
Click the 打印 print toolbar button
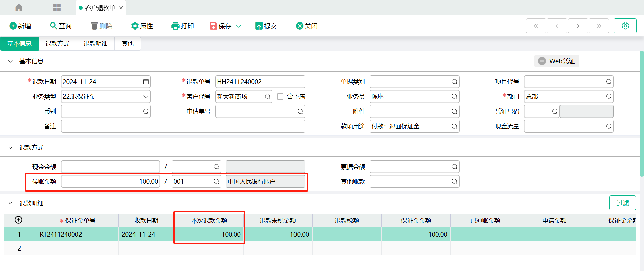click(x=182, y=26)
